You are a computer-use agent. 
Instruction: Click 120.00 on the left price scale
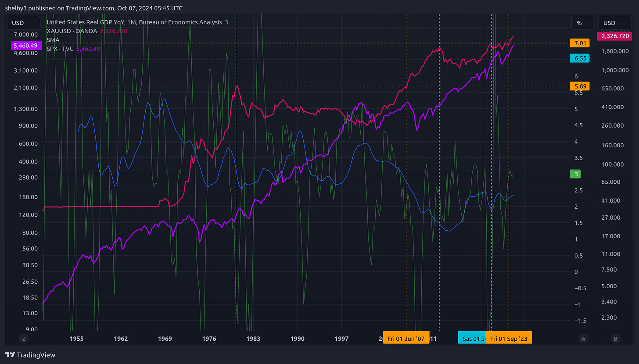29,215
